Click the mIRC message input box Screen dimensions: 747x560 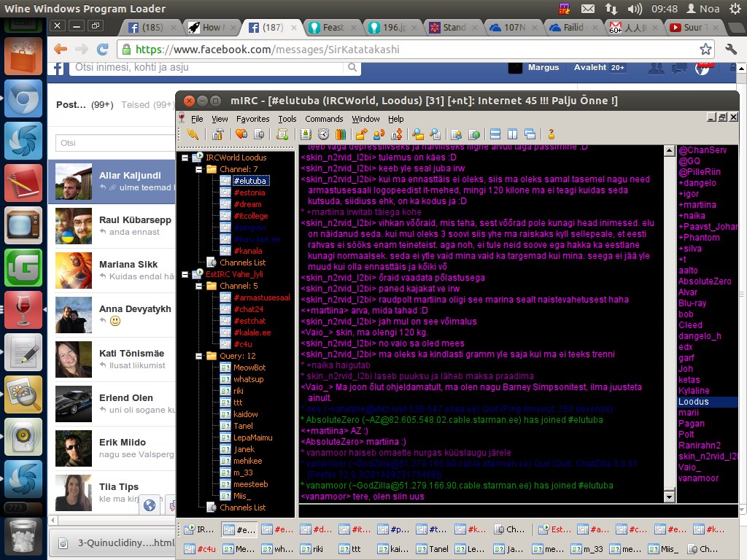(x=519, y=511)
